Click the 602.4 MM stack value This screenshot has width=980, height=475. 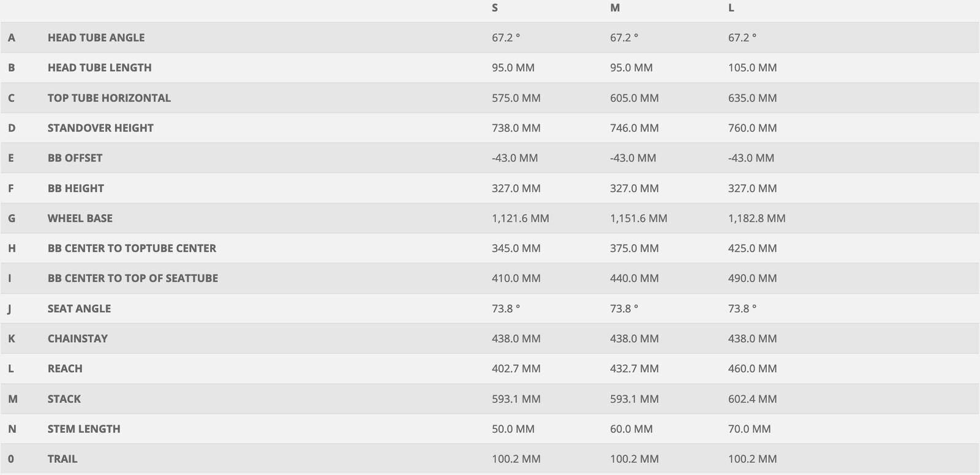coord(752,399)
